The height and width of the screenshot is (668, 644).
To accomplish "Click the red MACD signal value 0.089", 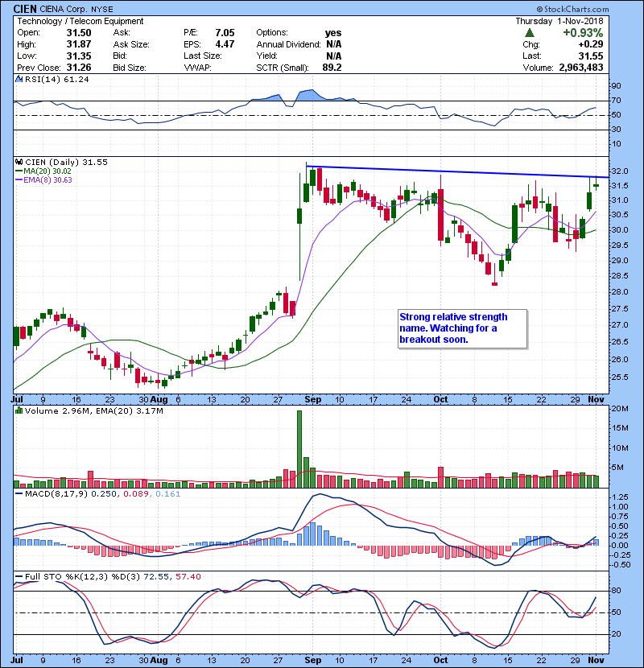I will 136,494.
